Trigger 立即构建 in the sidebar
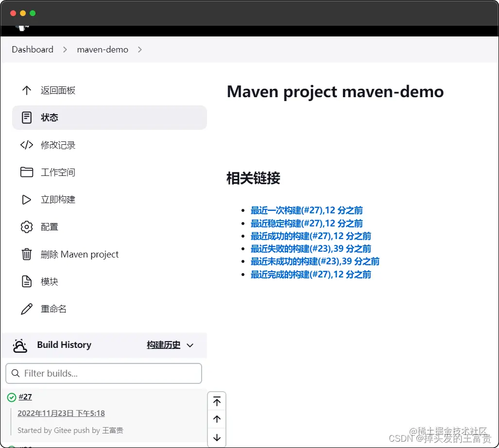Screen dimensions: 499x448 tap(109, 200)
